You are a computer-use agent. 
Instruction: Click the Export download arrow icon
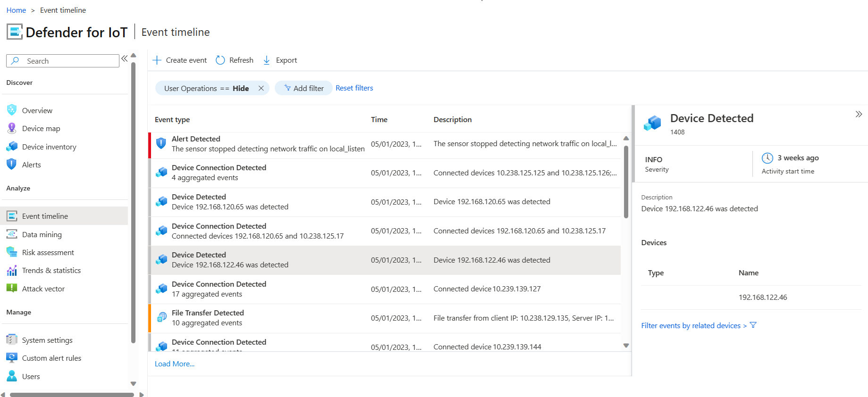point(267,60)
